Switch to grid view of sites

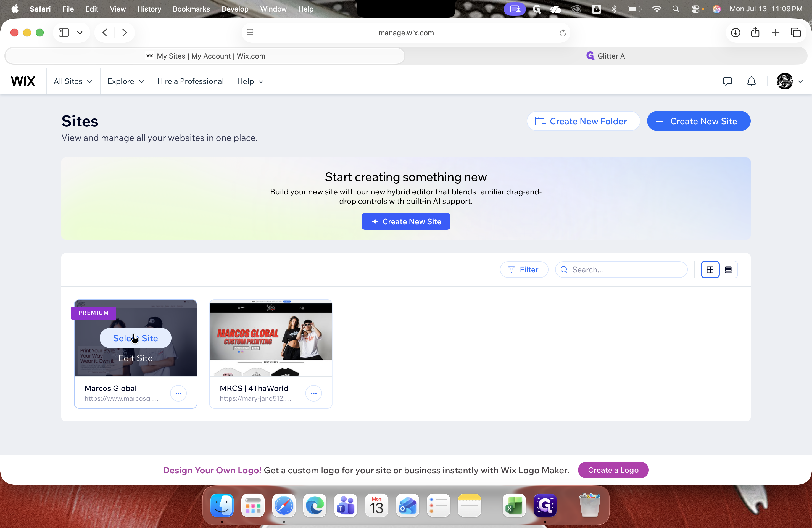tap(710, 270)
